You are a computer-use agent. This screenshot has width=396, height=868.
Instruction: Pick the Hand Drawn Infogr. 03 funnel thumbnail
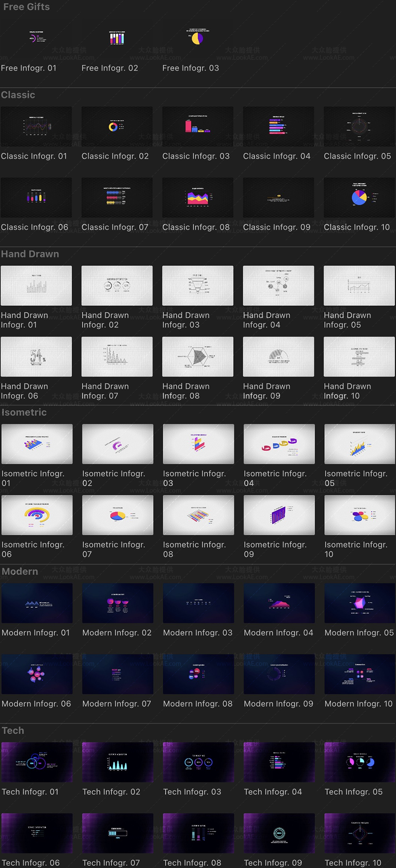pos(198,286)
